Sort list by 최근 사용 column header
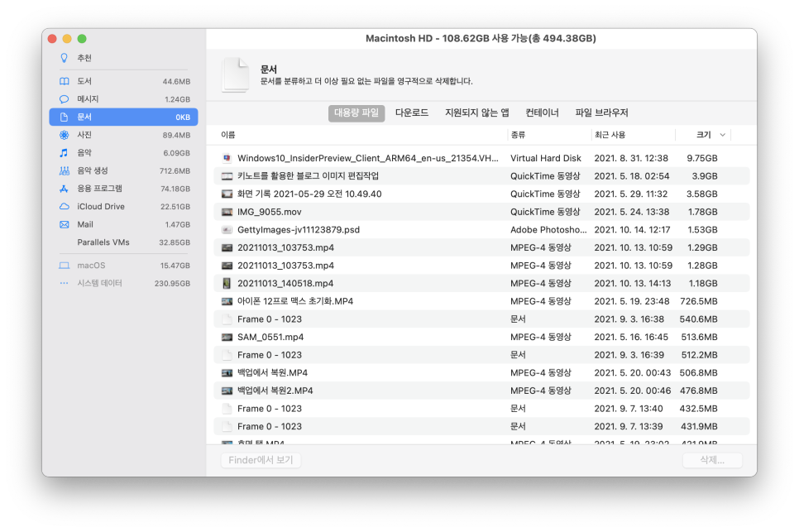This screenshot has height=532, width=799. (610, 135)
